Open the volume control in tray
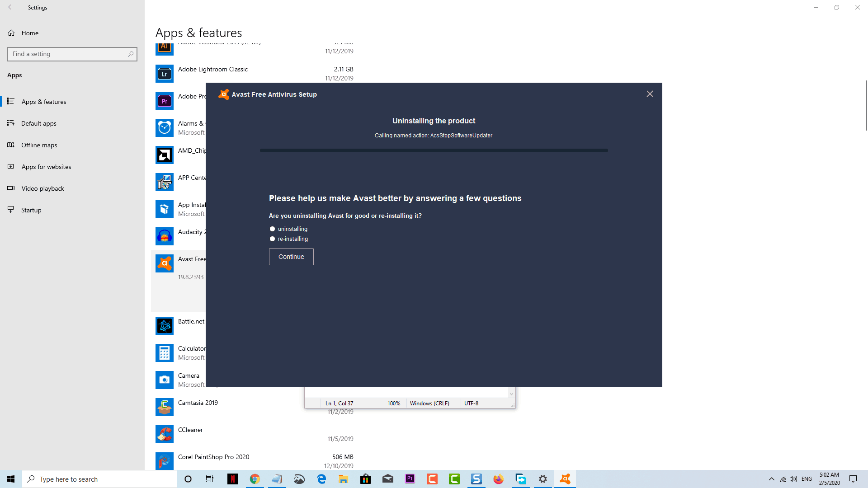Viewport: 868px width, 488px height. 793,479
